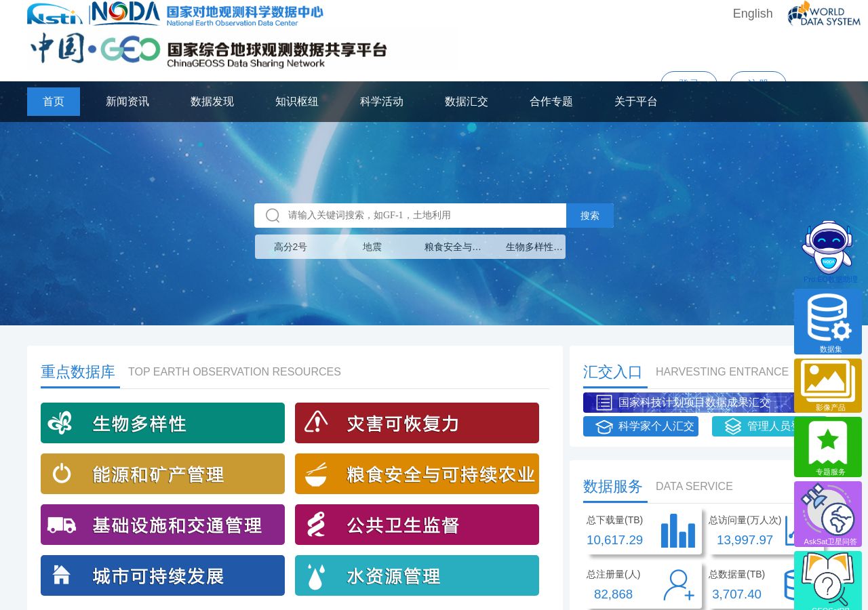The image size is (868, 610).
Task: Click the 10,617.29 download total value
Action: tap(614, 540)
